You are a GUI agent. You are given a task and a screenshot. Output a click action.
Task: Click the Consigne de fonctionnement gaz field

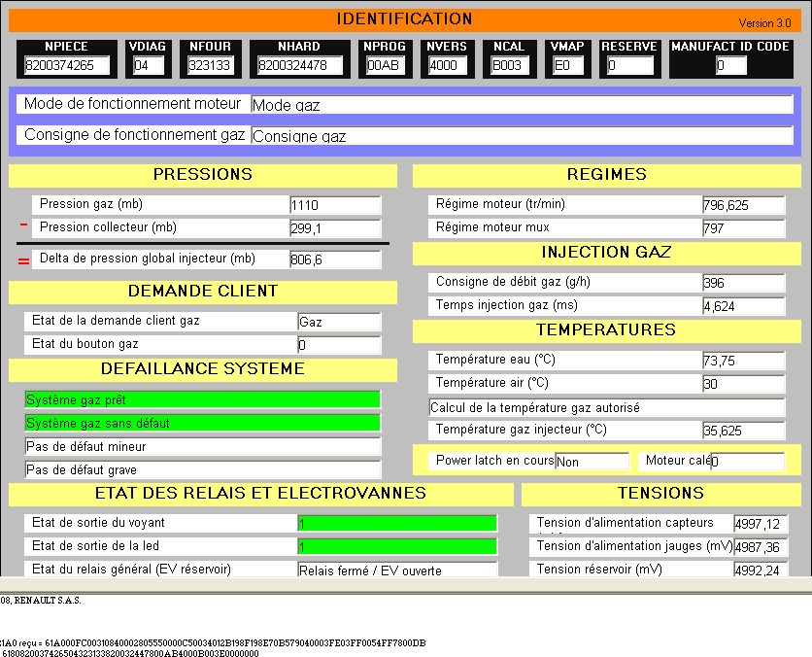[522, 136]
